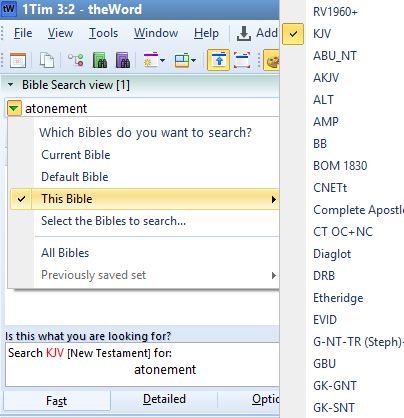Open the purple book binoculars search icon
Image resolution: width=404 pixels, height=418 pixels.
point(123,60)
